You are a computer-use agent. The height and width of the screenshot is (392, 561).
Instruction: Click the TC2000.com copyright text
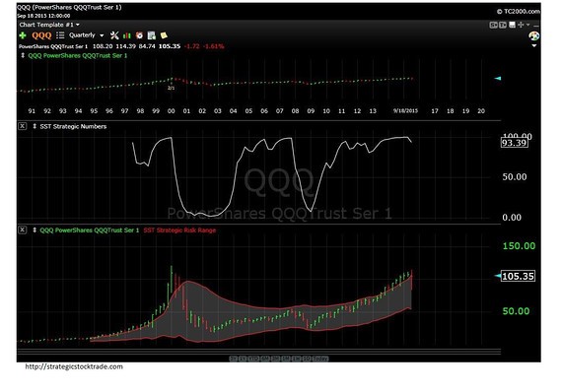click(518, 12)
